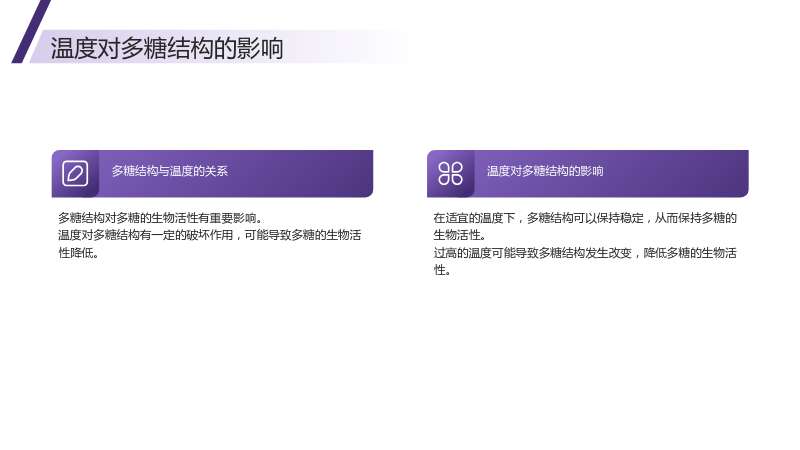This screenshot has height=450, width=800.
Task: Select the dark purple diagonal stripe beside the title
Action: click(x=31, y=32)
